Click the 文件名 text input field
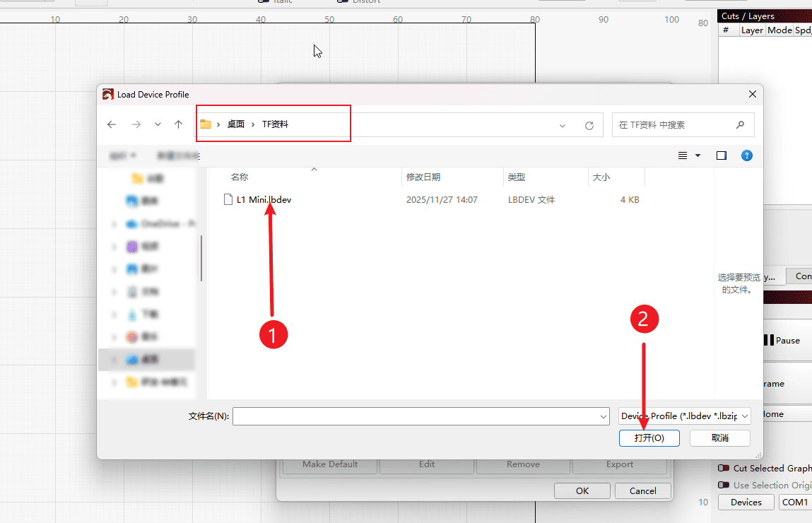 (416, 417)
